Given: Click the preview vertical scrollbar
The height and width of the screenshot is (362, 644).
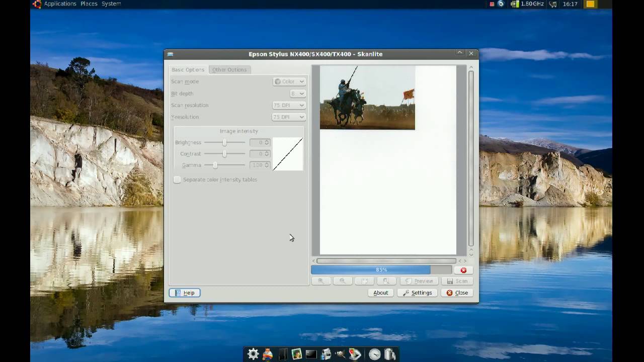Looking at the screenshot, I should click(471, 158).
